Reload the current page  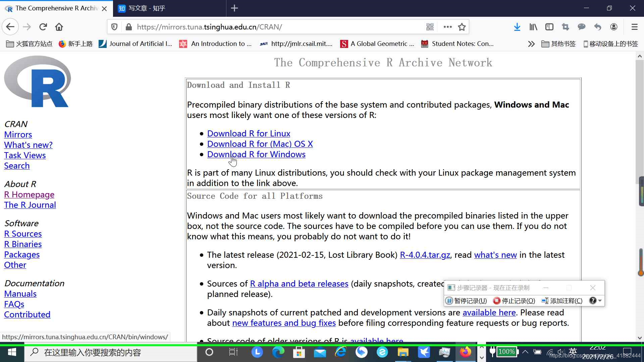pyautogui.click(x=43, y=27)
